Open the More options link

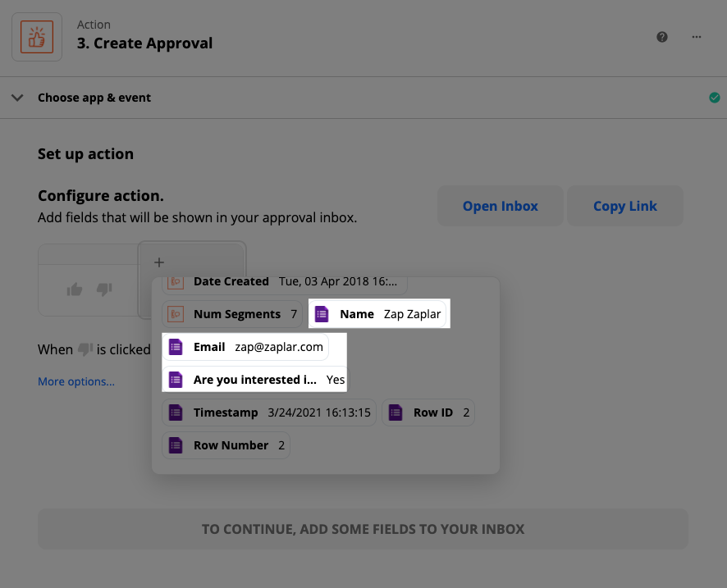click(x=76, y=381)
